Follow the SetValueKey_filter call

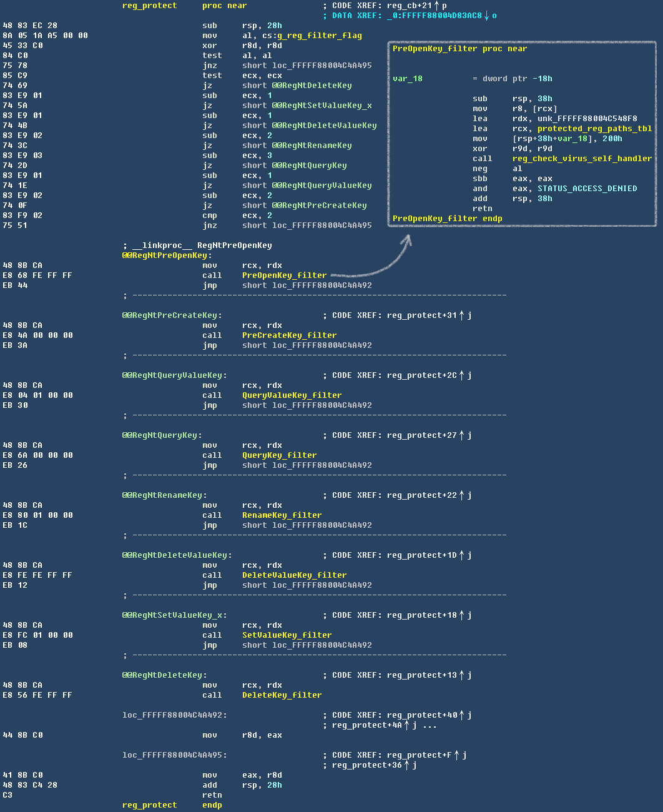[287, 635]
